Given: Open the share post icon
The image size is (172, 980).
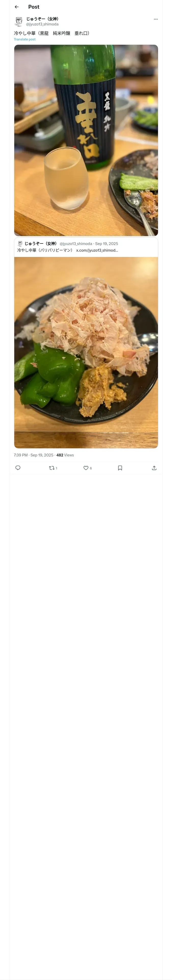Looking at the screenshot, I should coord(154,468).
